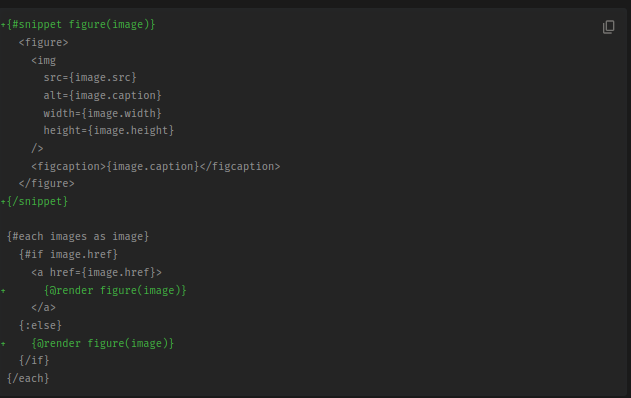Click 'alt={image.caption}' attribute line
Screen dimensions: 631x398
click(102, 95)
